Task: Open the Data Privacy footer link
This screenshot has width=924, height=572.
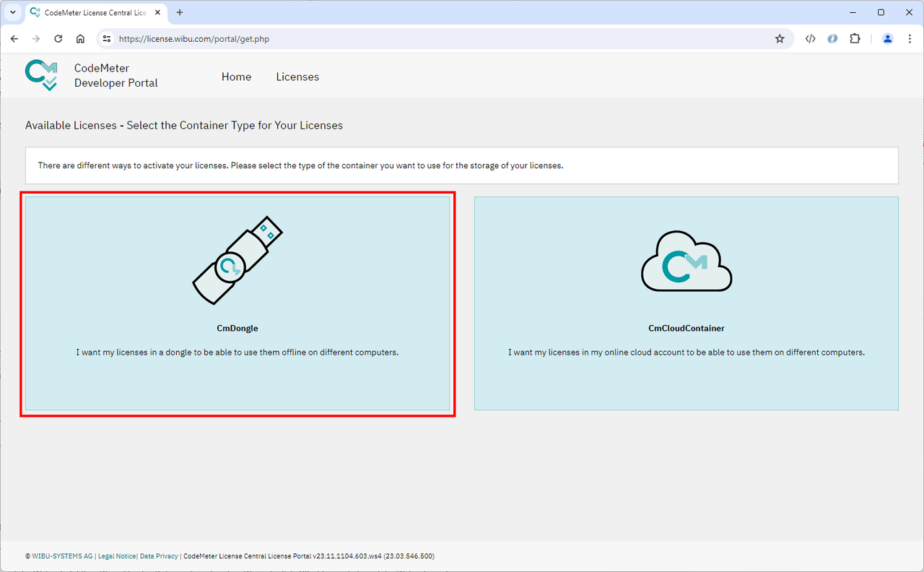Action: [159, 556]
